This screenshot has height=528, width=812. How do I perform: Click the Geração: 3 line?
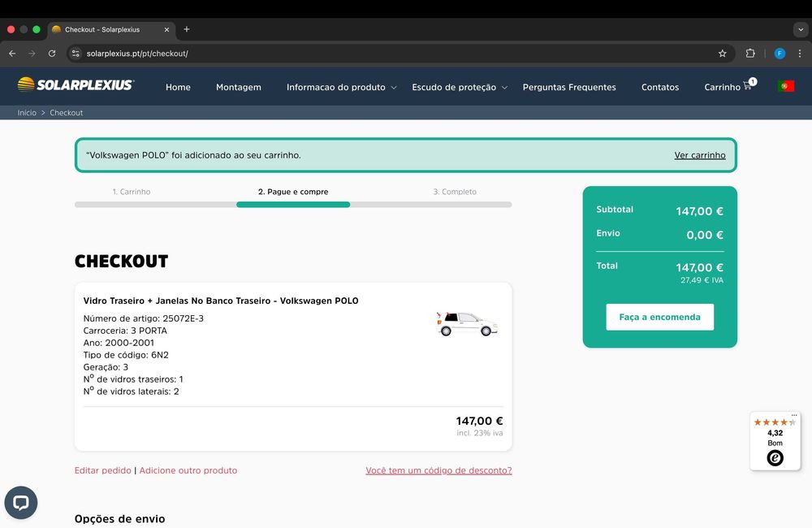pos(106,367)
